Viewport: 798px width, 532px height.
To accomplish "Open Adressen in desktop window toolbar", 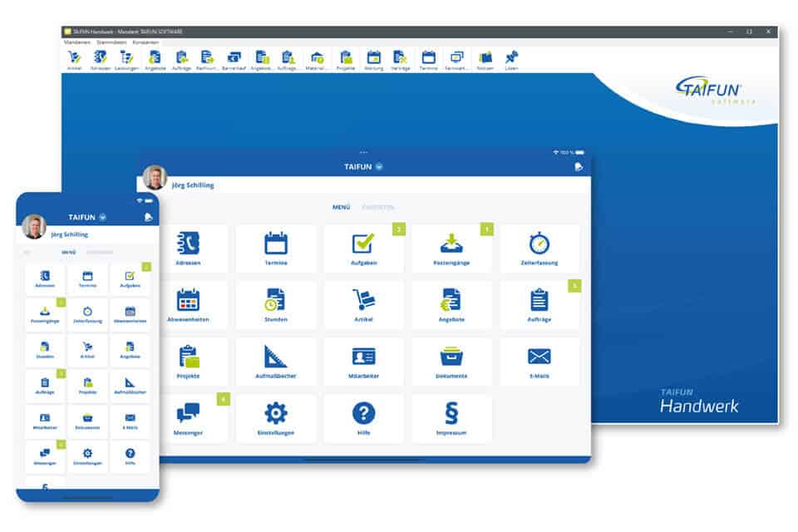I will (x=101, y=60).
